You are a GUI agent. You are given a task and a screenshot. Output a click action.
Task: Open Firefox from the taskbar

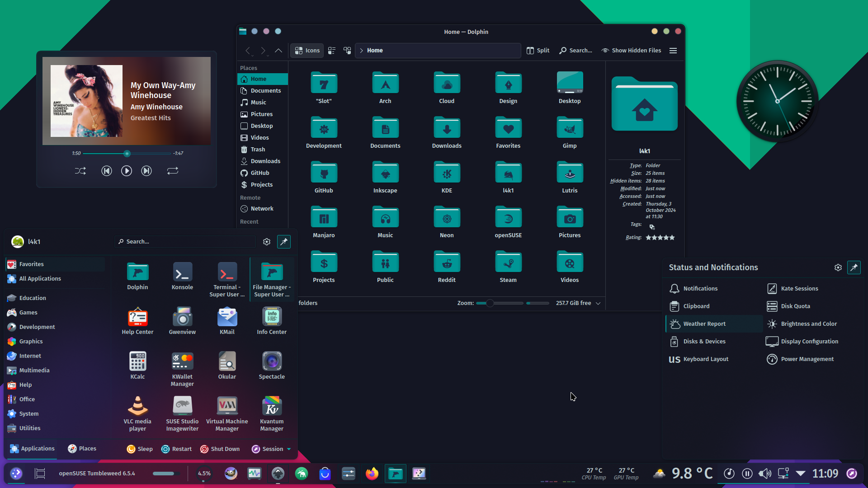372,474
